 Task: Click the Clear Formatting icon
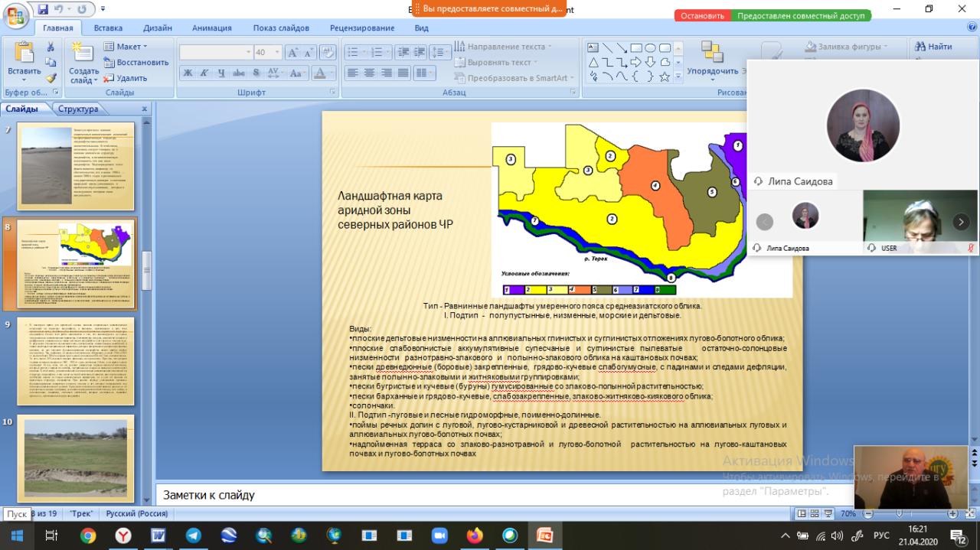[x=328, y=53]
